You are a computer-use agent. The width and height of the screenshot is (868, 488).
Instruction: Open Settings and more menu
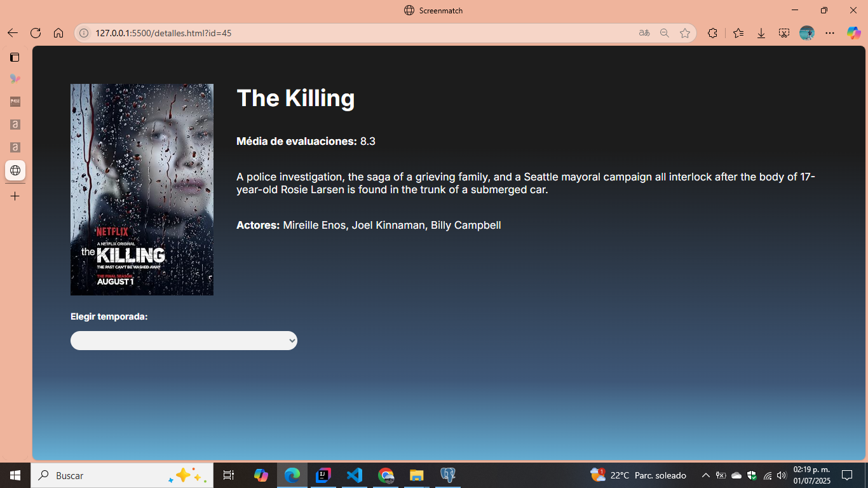(x=830, y=33)
